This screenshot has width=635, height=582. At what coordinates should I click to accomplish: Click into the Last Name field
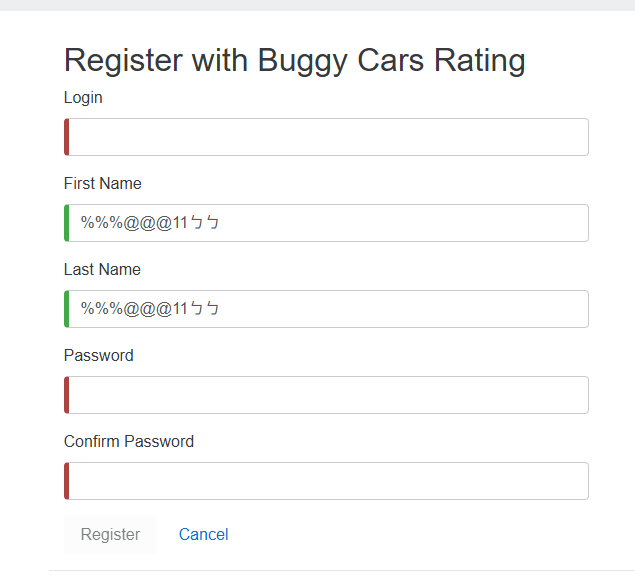[x=400, y=309]
